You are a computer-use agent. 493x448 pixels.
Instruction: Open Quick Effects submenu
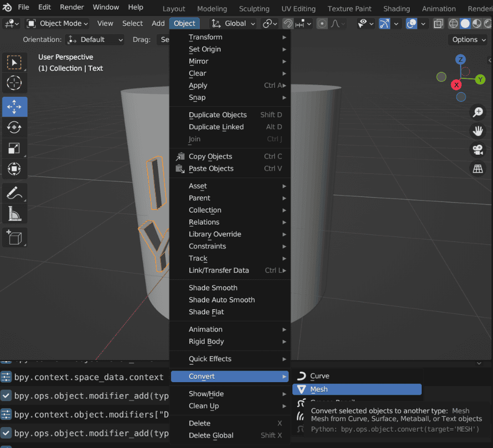coord(230,359)
